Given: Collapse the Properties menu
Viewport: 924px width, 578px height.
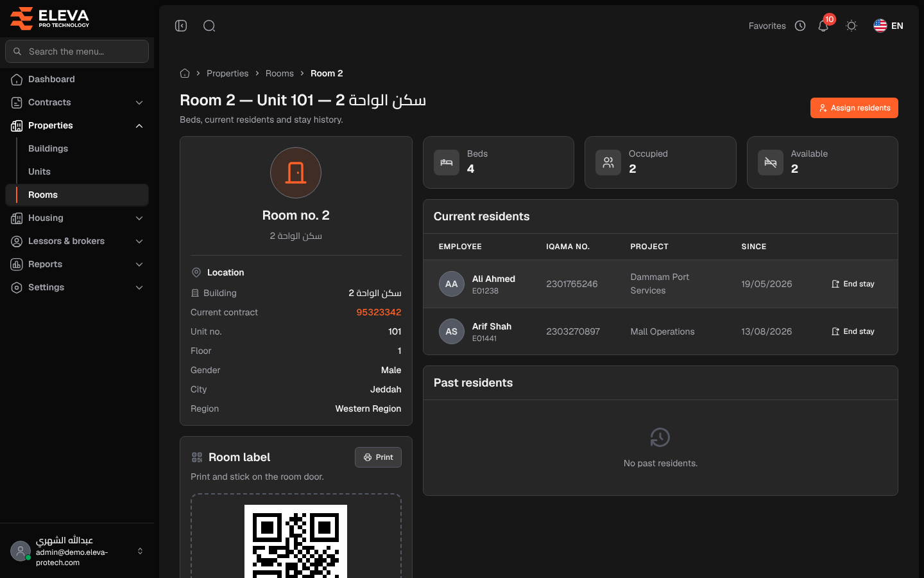Looking at the screenshot, I should 77,125.
